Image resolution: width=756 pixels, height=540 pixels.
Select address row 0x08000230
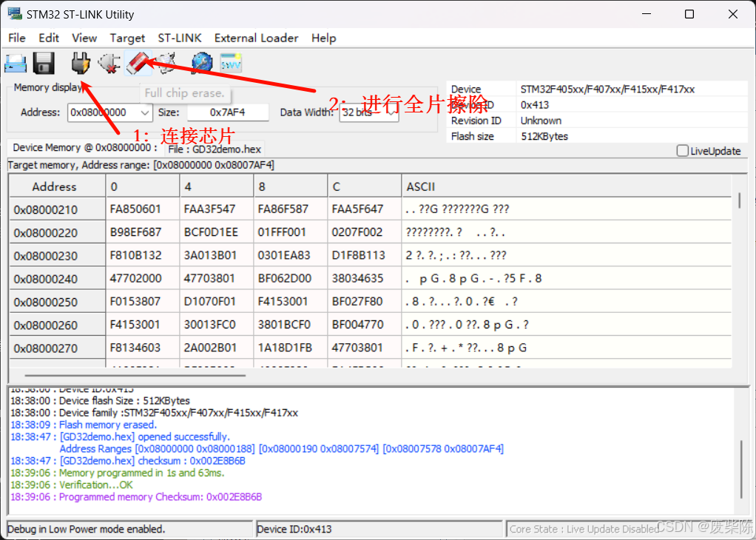click(57, 255)
